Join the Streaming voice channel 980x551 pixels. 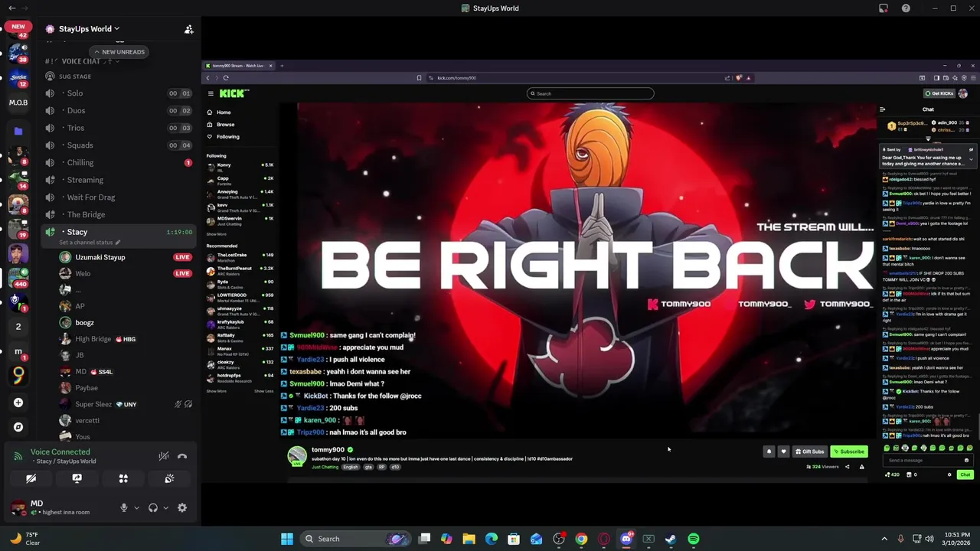click(119, 180)
